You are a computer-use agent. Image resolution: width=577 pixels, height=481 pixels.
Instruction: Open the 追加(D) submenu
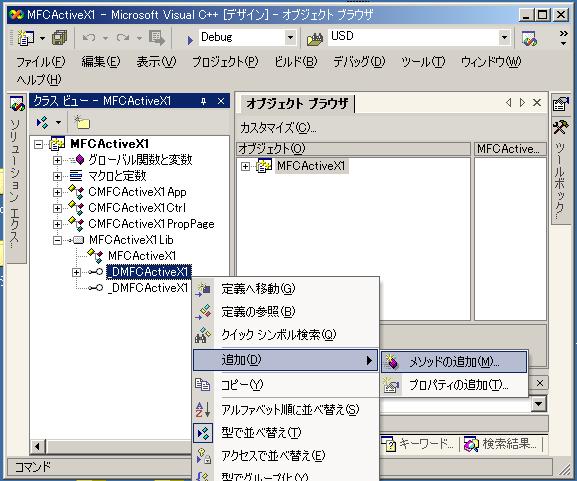pyautogui.click(x=286, y=360)
